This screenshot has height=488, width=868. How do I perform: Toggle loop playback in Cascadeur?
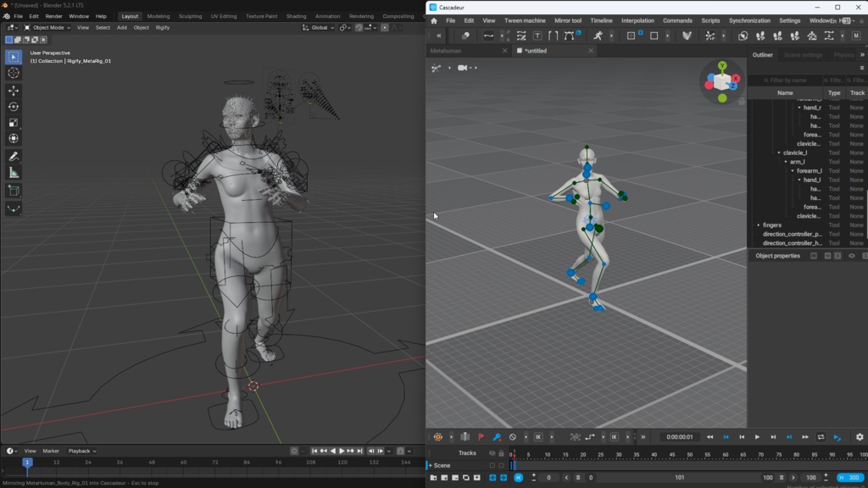[x=821, y=437]
